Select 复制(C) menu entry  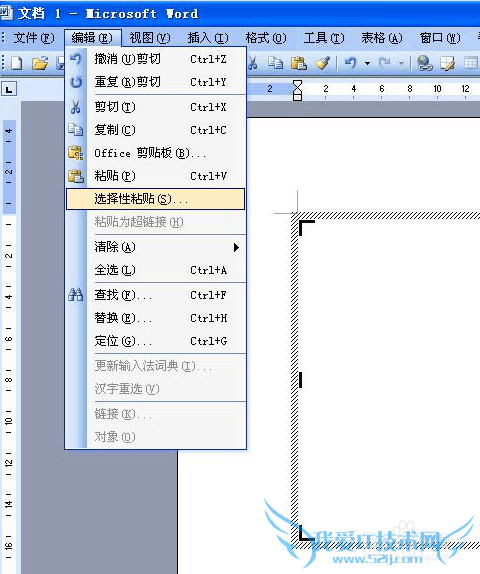tap(155, 130)
